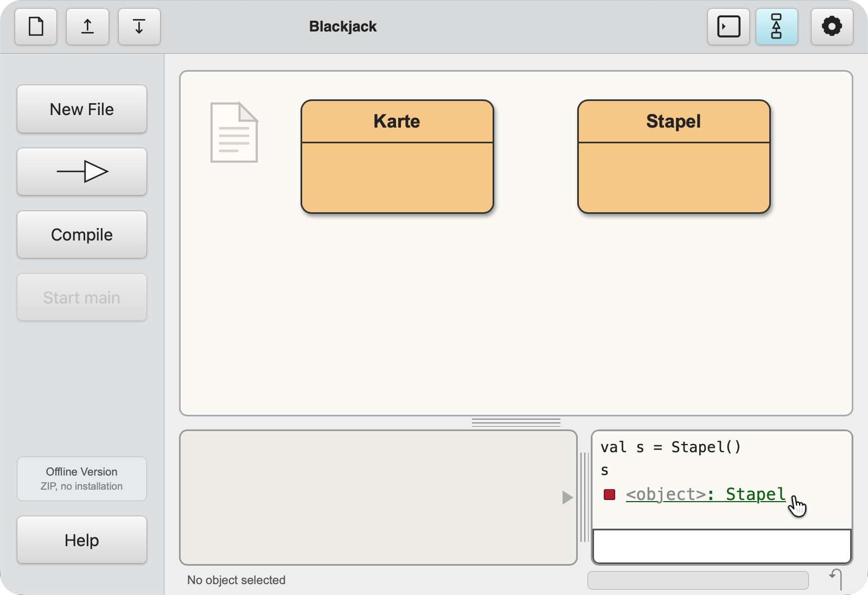Open settings with the gear icon
The image size is (868, 595).
[x=832, y=27]
